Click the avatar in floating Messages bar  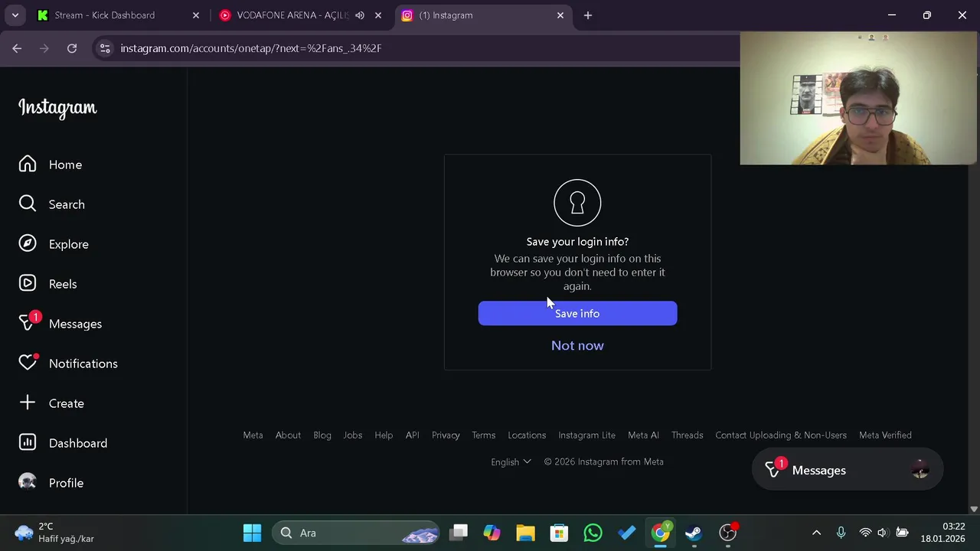[x=920, y=471]
